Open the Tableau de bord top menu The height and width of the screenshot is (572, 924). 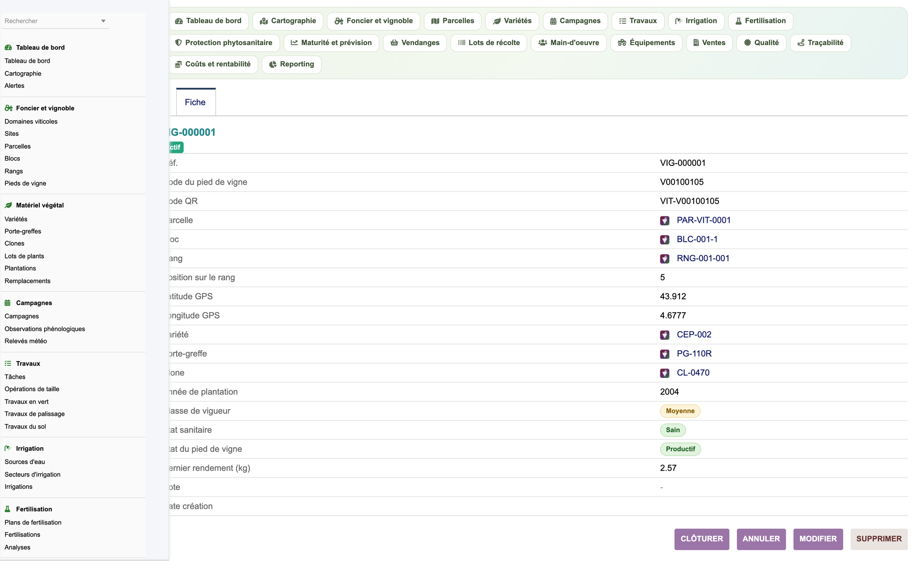point(208,21)
